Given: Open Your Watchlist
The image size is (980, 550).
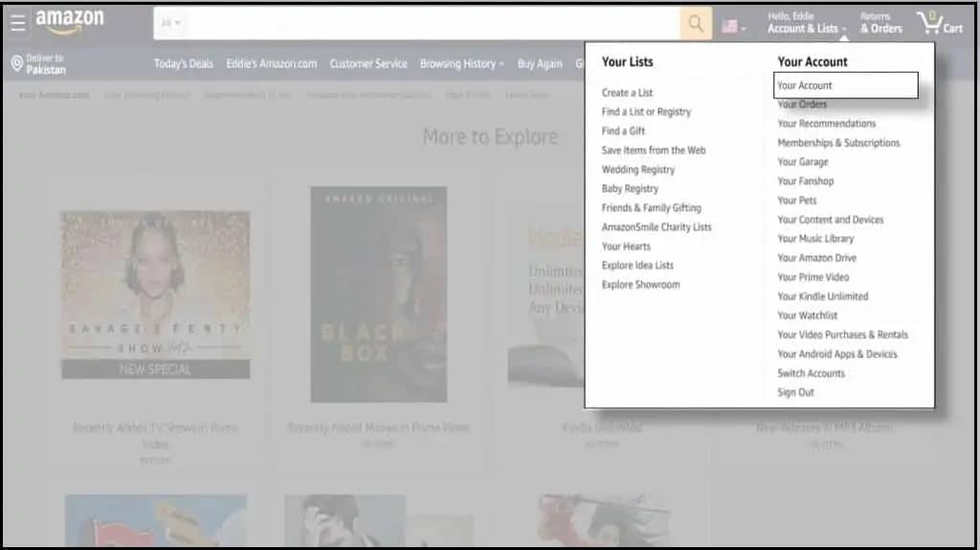Looking at the screenshot, I should [x=807, y=316].
